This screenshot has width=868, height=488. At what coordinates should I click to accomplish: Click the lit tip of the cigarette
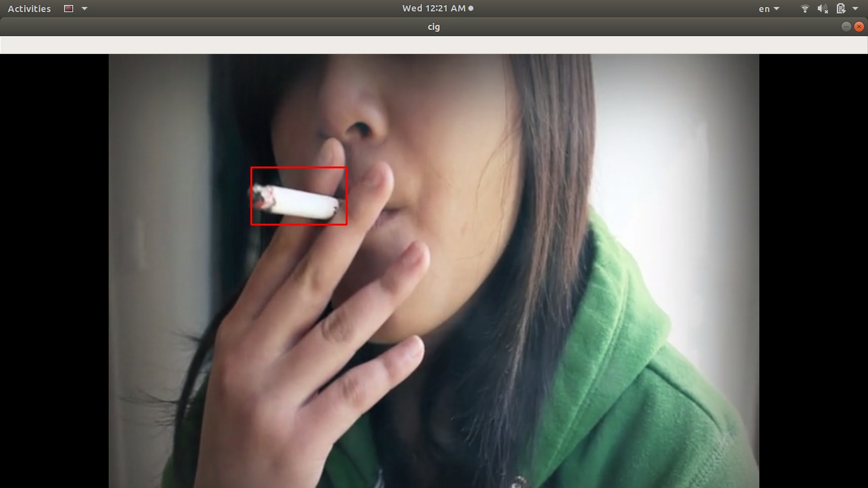[x=261, y=200]
